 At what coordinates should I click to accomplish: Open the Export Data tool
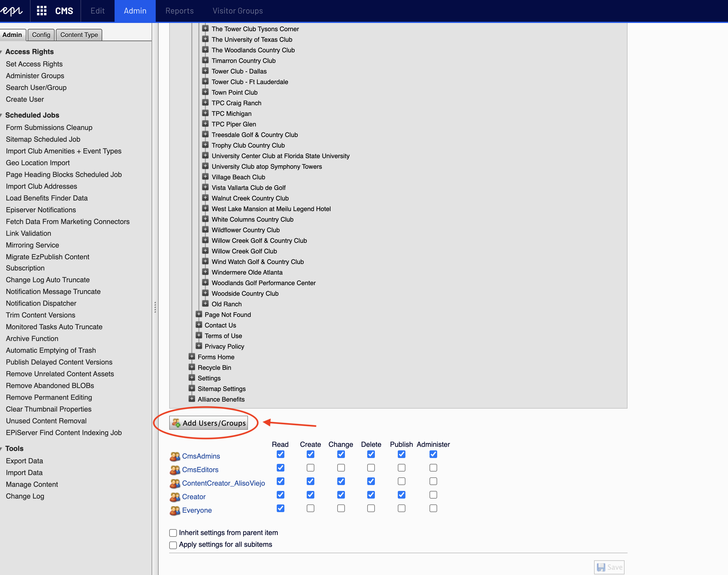point(24,461)
